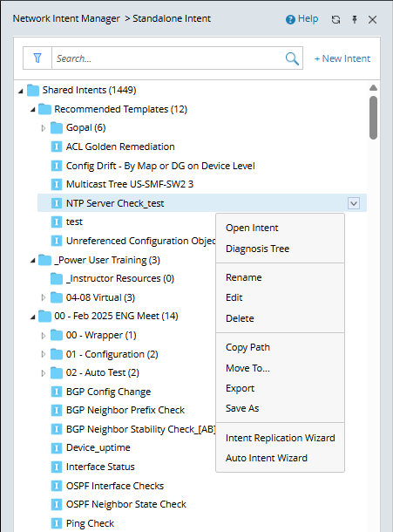Click the ACL Golden Remediation intent icon
The height and width of the screenshot is (532, 393).
coord(57,147)
